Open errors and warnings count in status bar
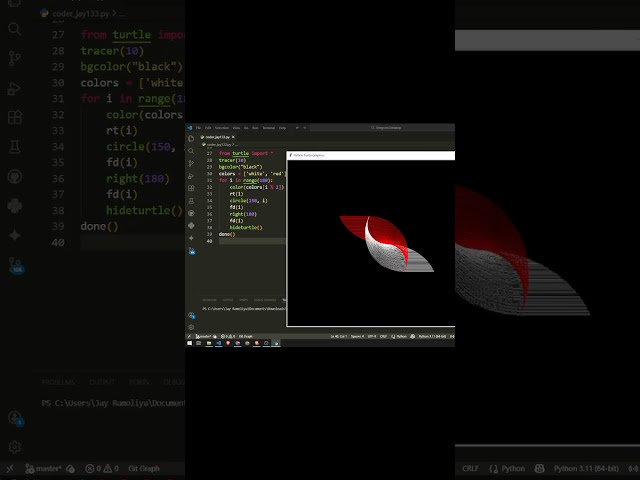 (228, 336)
